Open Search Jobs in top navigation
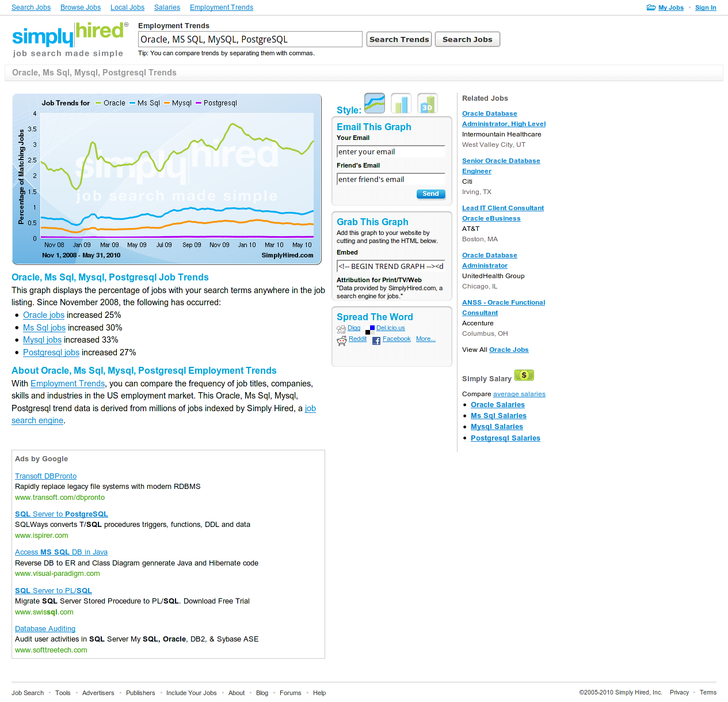The height and width of the screenshot is (702, 728). coord(31,7)
